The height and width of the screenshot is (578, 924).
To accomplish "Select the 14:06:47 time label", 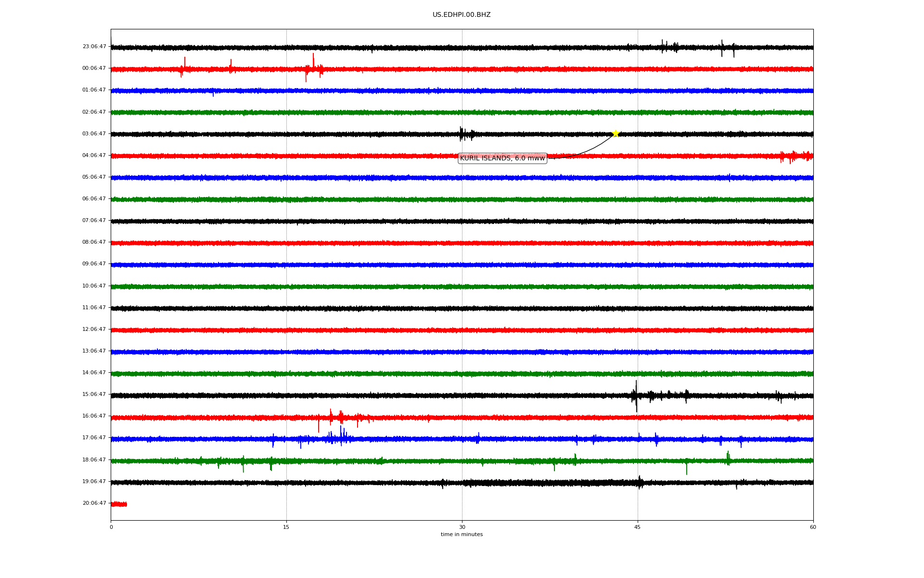I will pyautogui.click(x=94, y=373).
